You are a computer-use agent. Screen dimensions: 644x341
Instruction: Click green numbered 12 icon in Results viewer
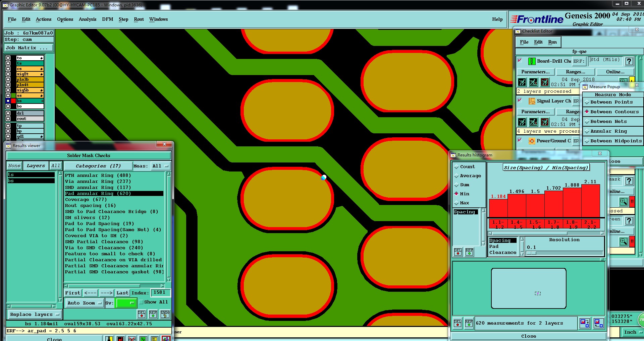(143, 338)
